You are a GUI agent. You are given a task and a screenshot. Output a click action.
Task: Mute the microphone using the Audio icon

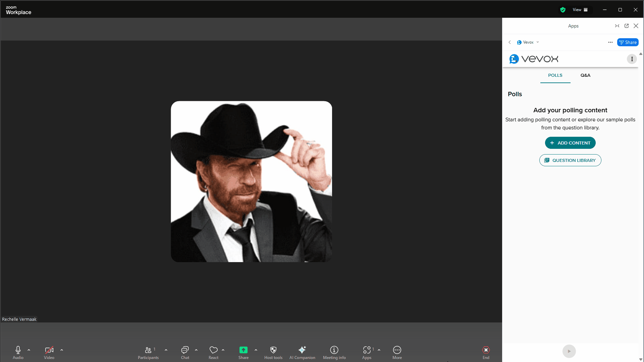pyautogui.click(x=18, y=350)
